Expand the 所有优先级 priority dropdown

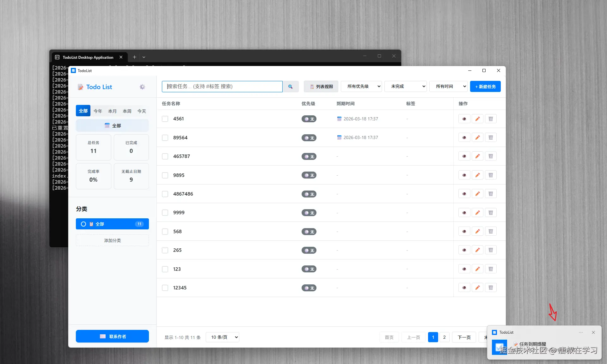361,87
